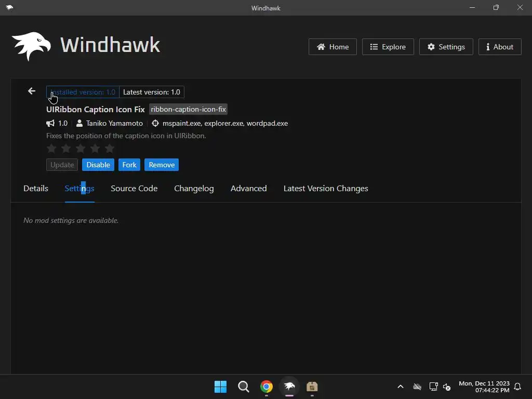Click the first rating star

[51, 148]
